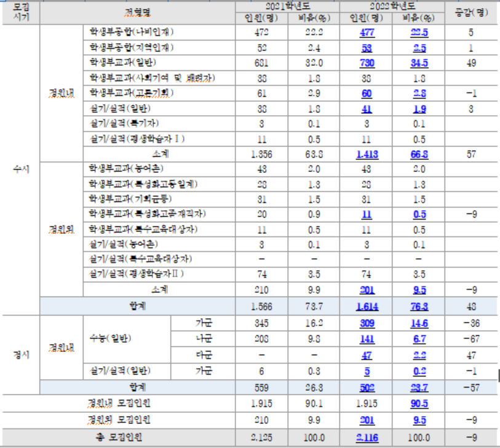The width and height of the screenshot is (500, 448).
Task: Click '인원(명)' under the 2021학년도 header
Action: tap(261, 18)
